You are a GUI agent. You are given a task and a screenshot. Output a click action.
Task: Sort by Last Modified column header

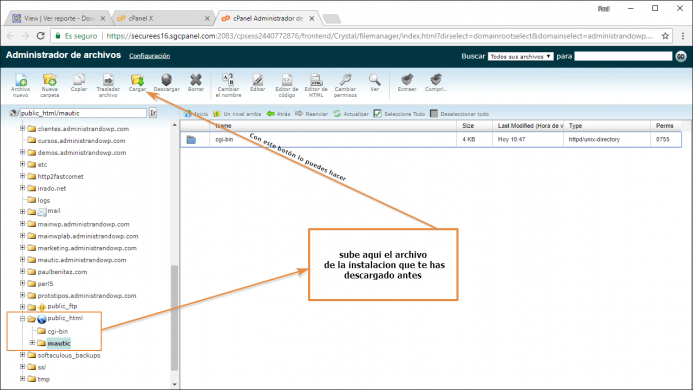[528, 126]
